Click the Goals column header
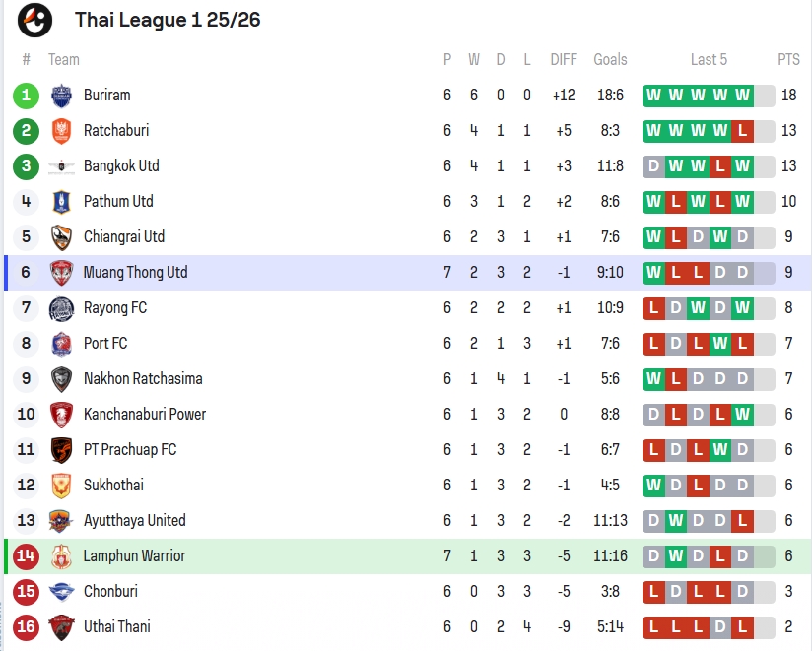 click(610, 60)
